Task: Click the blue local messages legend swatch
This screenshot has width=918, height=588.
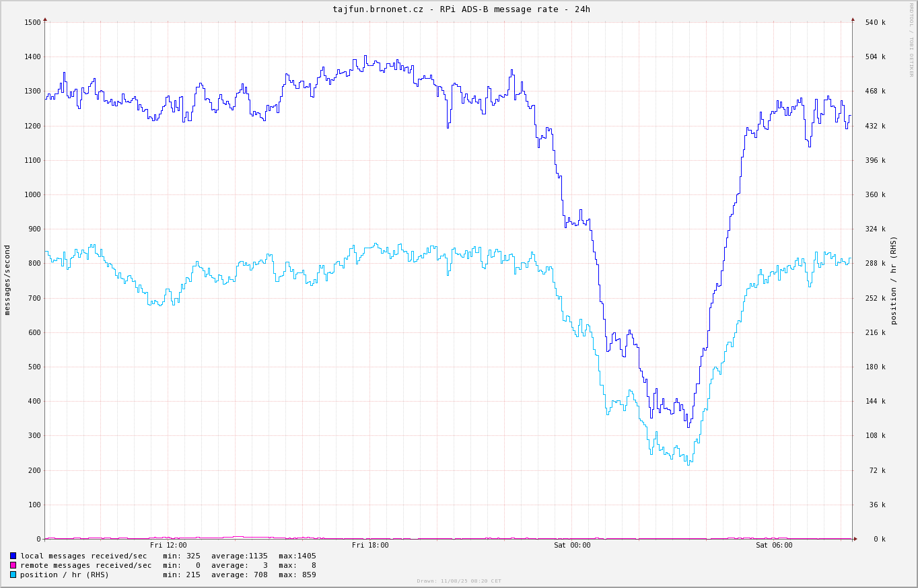Action: pos(13,556)
